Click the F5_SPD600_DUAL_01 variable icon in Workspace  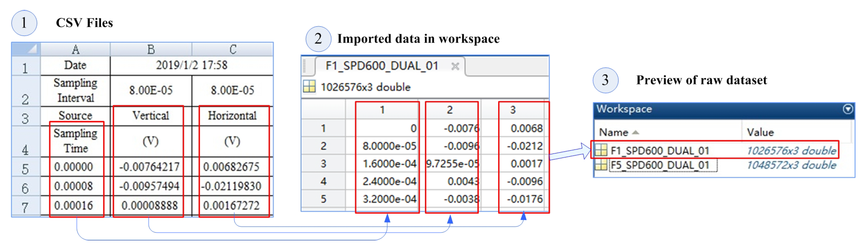pyautogui.click(x=600, y=165)
